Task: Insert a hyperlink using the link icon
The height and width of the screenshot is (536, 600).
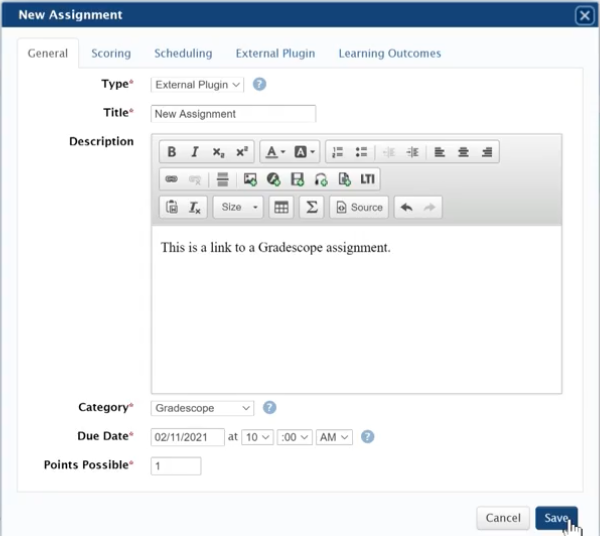Action: click(171, 179)
